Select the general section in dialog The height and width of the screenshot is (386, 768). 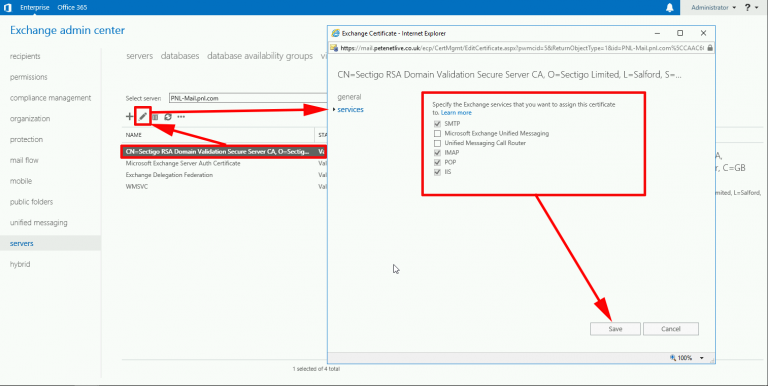click(349, 97)
